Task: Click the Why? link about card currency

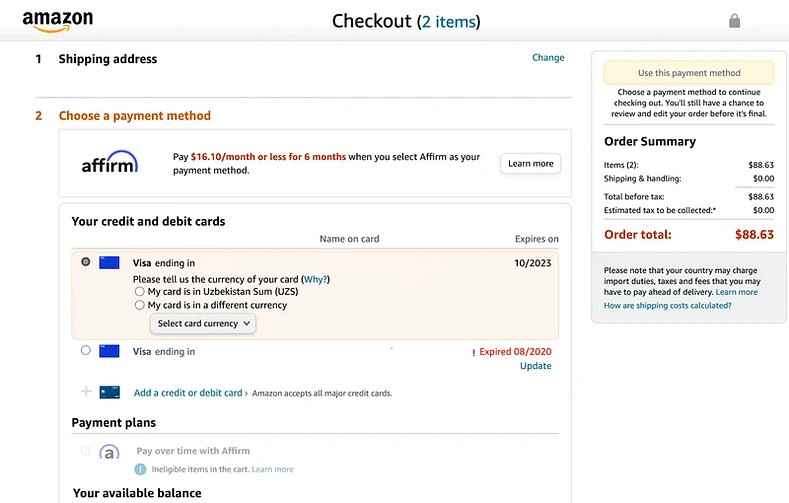Action: click(x=316, y=279)
